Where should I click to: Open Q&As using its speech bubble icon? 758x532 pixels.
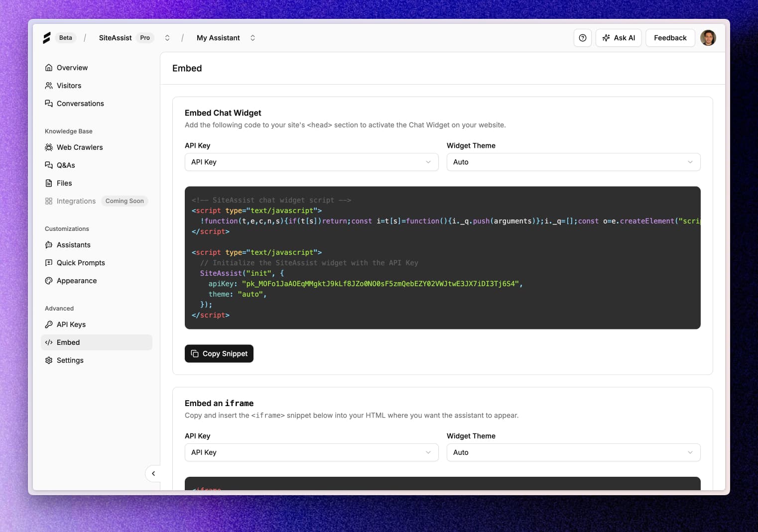click(x=49, y=165)
